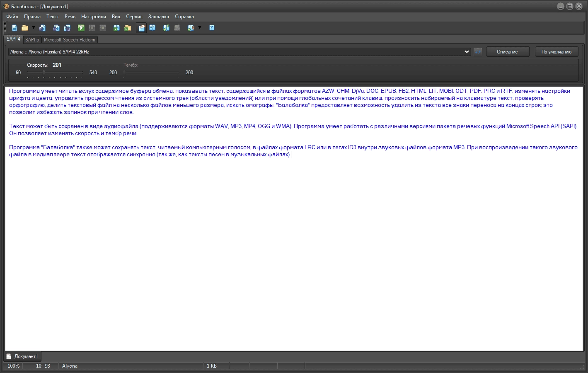Click the Описание button
The width and height of the screenshot is (588, 373).
(x=507, y=52)
